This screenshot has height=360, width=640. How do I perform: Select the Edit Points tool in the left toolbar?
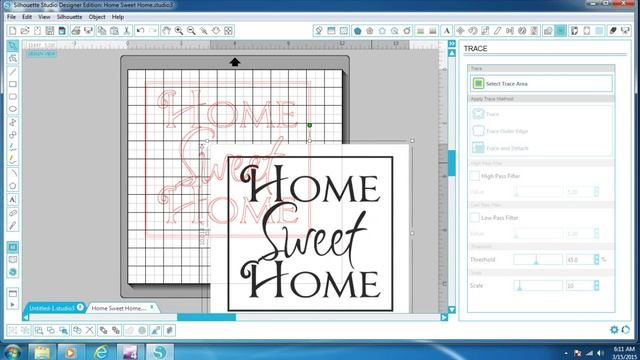13,59
